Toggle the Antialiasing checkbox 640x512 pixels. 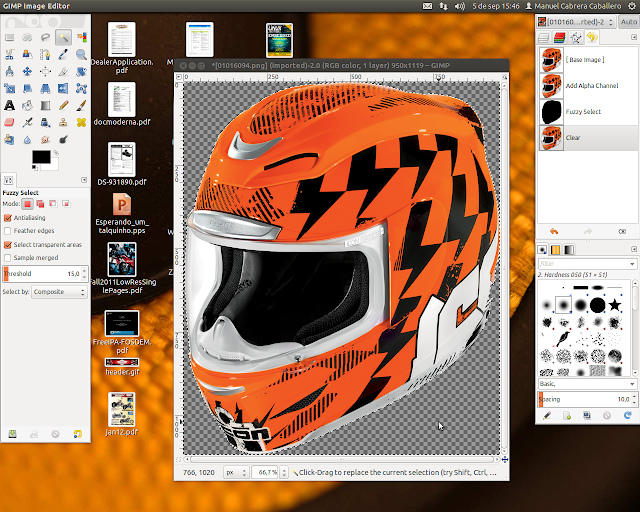(7, 218)
